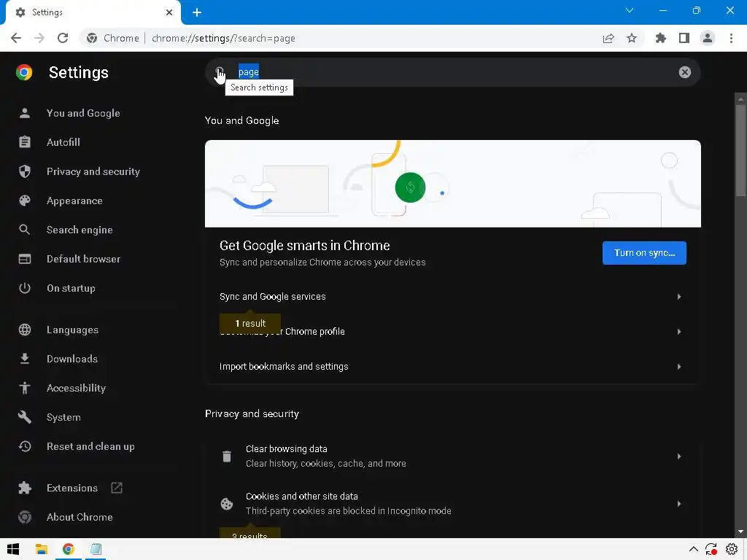Expand the Chrome profile row arrow

coord(679,332)
